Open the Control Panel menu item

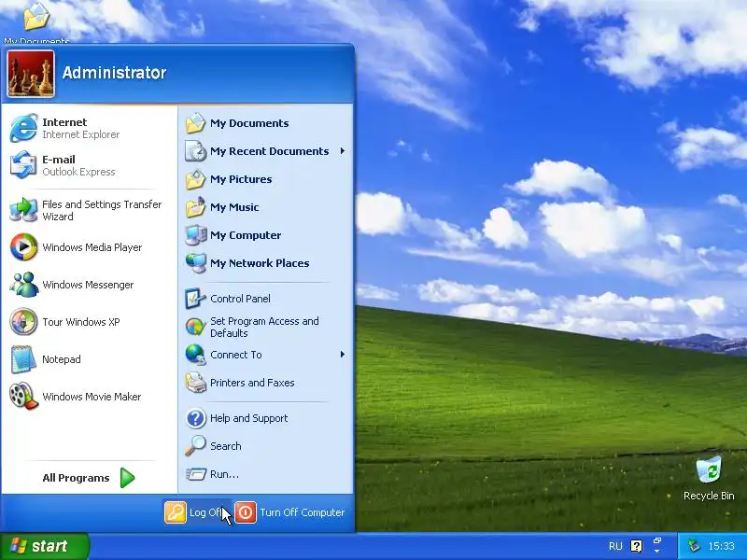(x=266, y=299)
